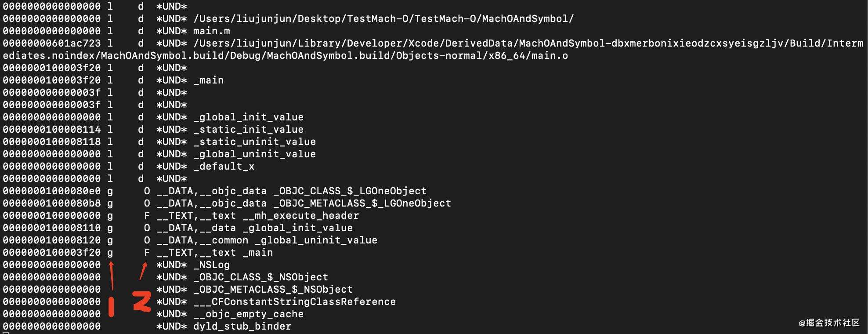Image resolution: width=868 pixels, height=334 pixels.
Task: Click __DATA,__common _global_uninit_value entry
Action: (x=267, y=240)
